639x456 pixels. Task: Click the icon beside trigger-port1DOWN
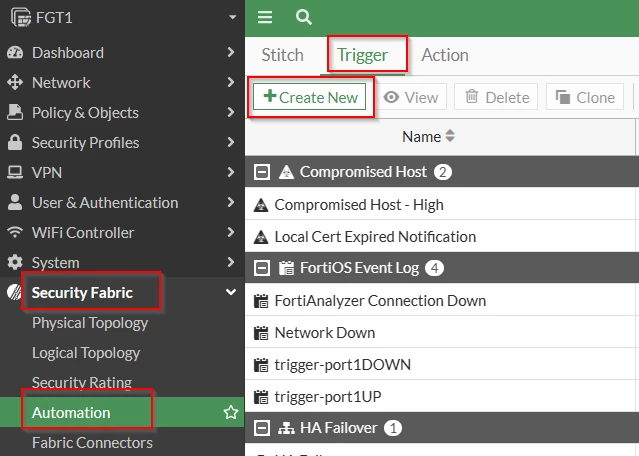click(261, 365)
